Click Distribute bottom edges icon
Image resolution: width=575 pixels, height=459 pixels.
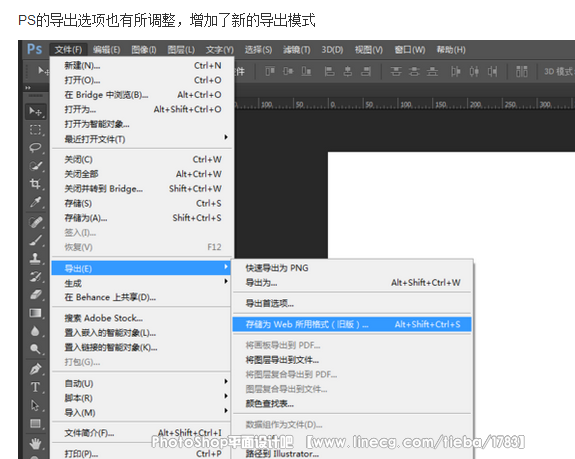(432, 71)
